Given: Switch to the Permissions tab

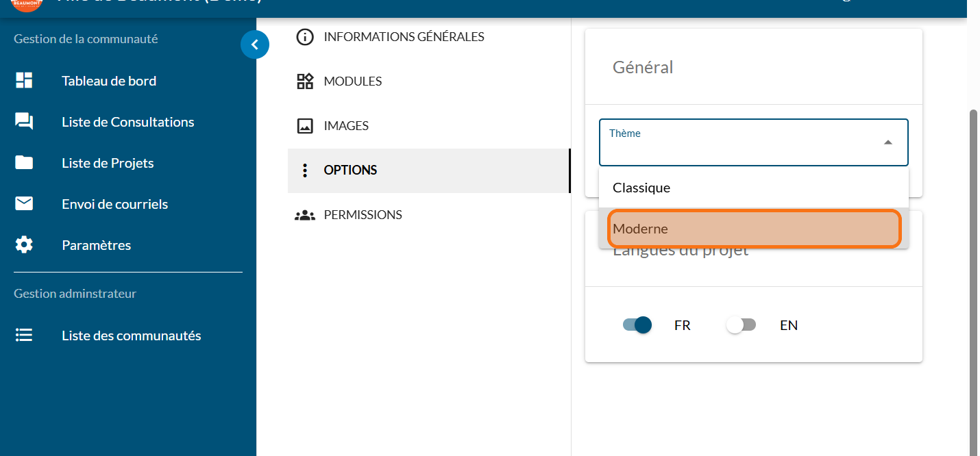Looking at the screenshot, I should [x=363, y=215].
